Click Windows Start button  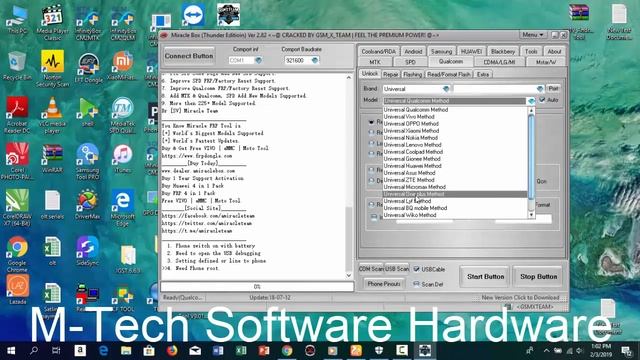click(x=11, y=351)
